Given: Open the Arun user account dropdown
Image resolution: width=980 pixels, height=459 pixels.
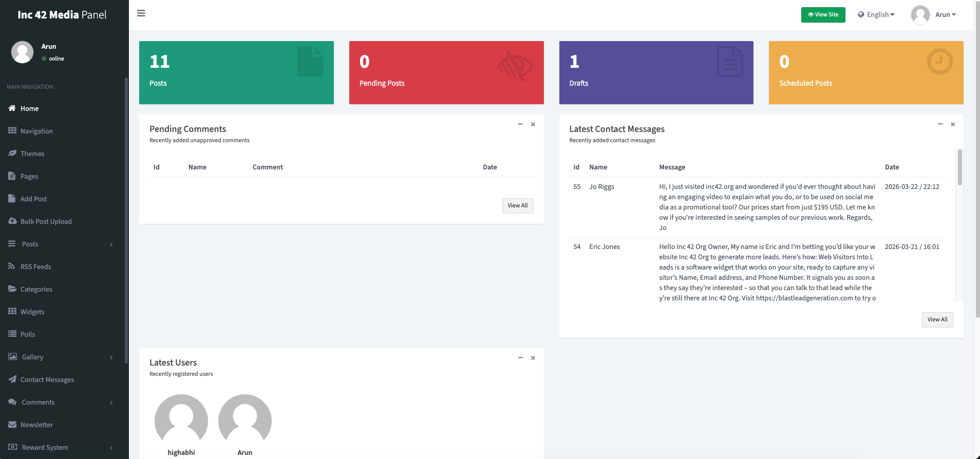Looking at the screenshot, I should [934, 15].
